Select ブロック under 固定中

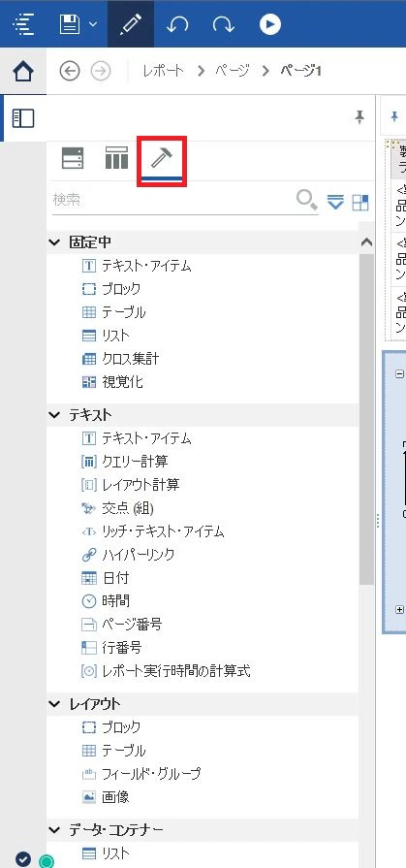[x=111, y=289]
